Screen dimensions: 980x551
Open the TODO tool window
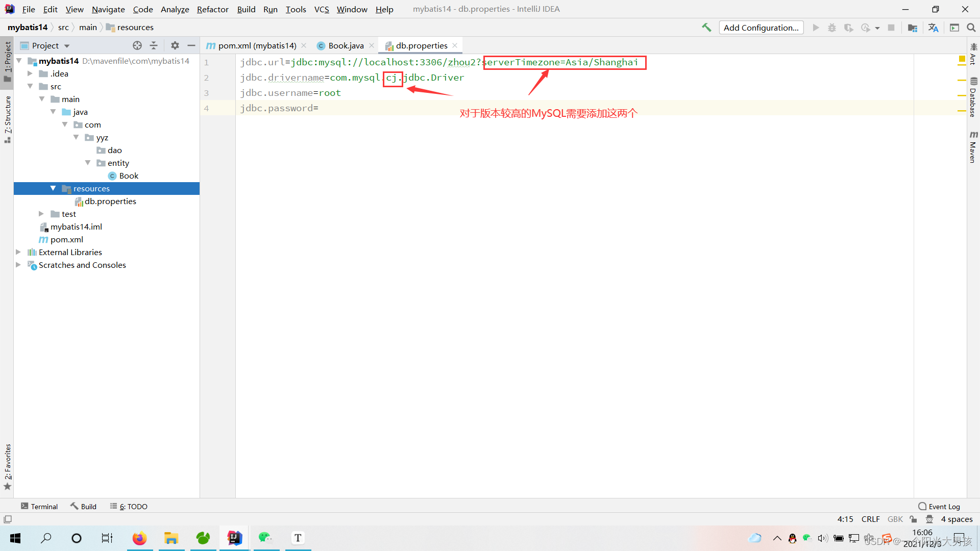point(129,506)
